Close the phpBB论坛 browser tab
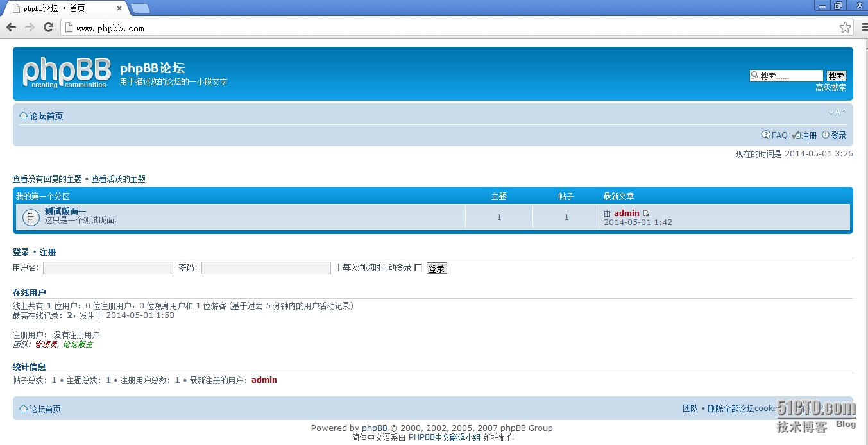The height and width of the screenshot is (445, 868). point(119,8)
